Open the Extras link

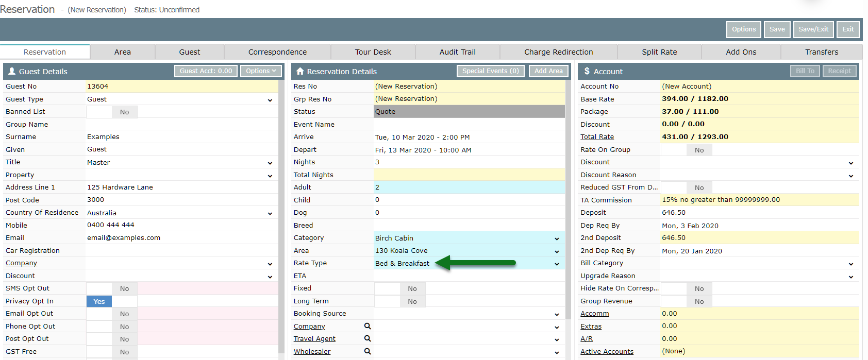[x=591, y=327]
